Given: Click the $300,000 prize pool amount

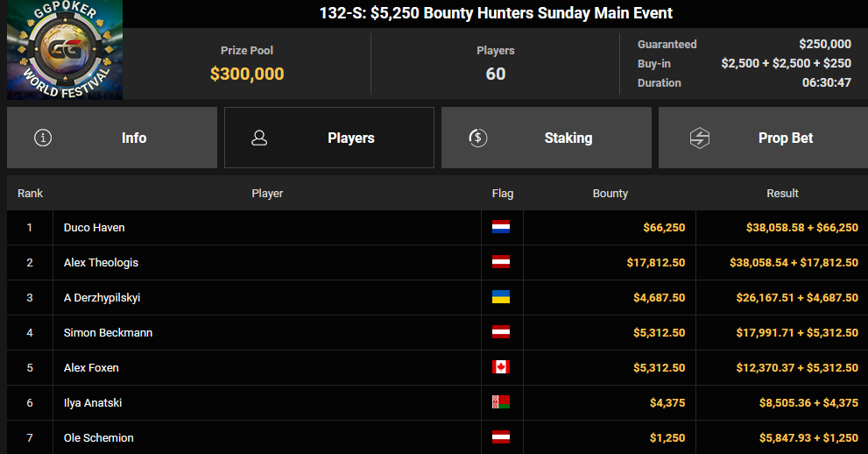Looking at the screenshot, I should point(247,74).
